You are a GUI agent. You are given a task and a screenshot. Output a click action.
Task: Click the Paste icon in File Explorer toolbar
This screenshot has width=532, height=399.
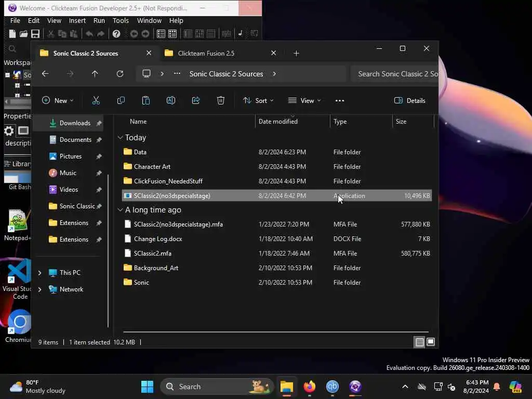[x=146, y=100]
